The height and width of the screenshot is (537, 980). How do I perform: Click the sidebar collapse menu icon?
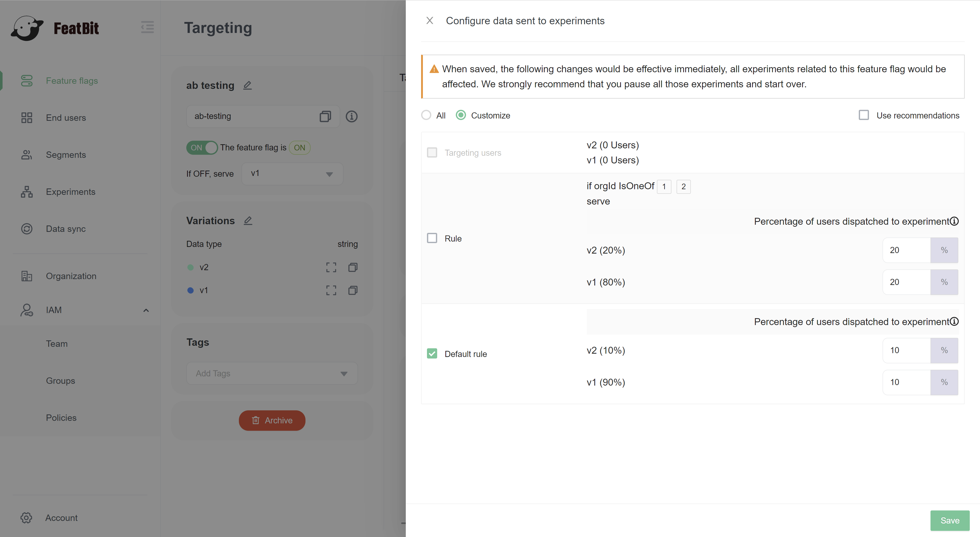pos(147,27)
